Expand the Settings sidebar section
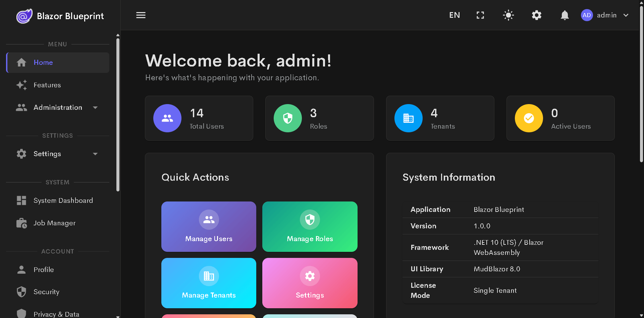This screenshot has width=644, height=318. pyautogui.click(x=47, y=154)
